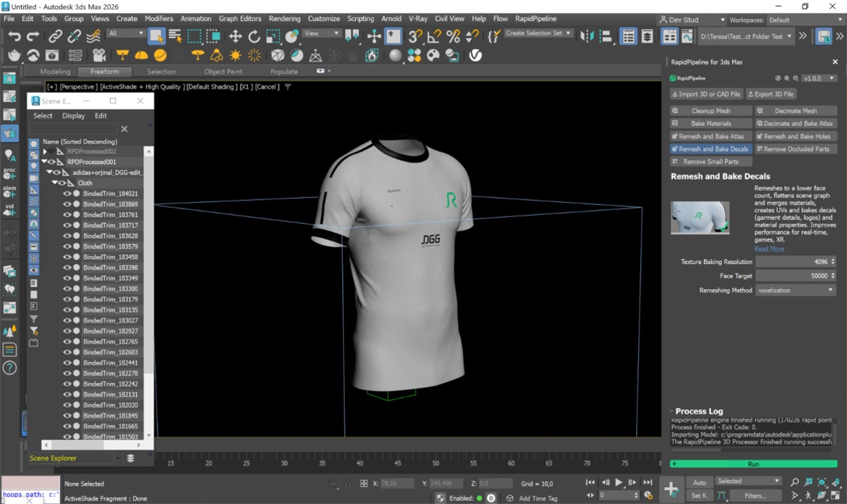Hide BindedTrim_183869 with eye icon

67,204
